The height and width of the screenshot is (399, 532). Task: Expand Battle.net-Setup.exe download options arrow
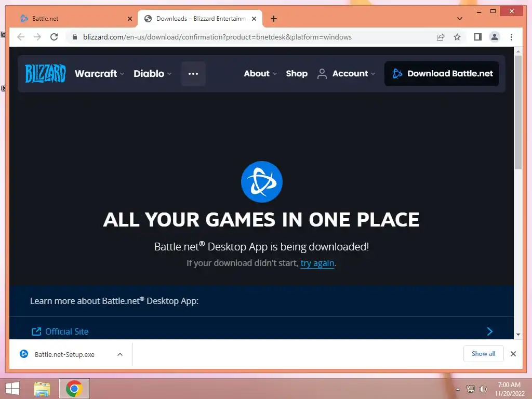(120, 354)
